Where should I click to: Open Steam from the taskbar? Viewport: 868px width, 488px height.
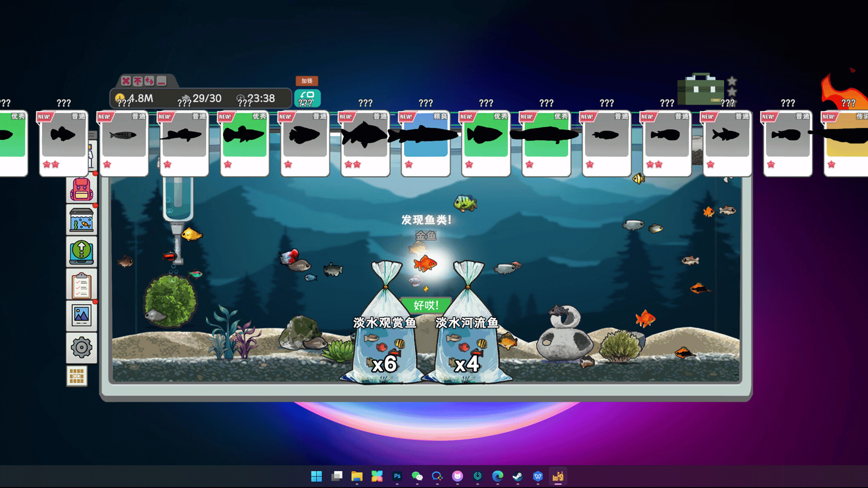tap(518, 476)
